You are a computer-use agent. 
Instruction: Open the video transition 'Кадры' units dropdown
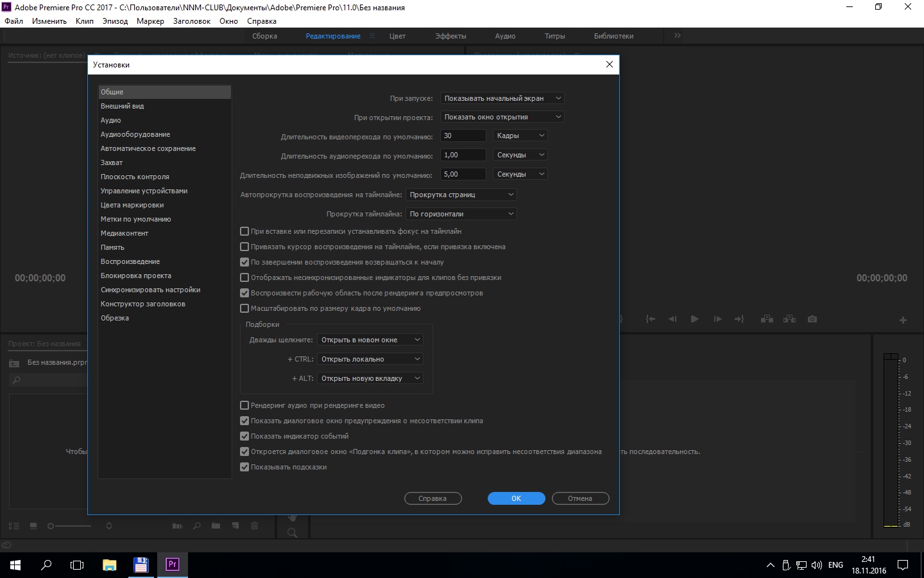coord(520,136)
